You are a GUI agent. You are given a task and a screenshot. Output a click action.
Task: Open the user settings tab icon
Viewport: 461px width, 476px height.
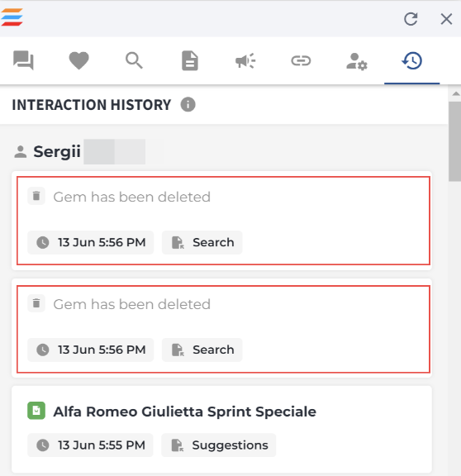click(x=357, y=61)
